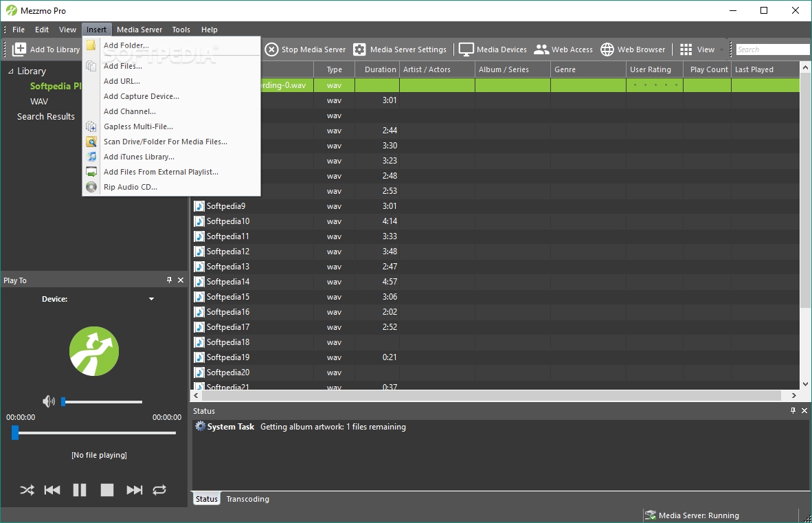Open Web Access people icon
Image resolution: width=812 pixels, height=523 pixels.
coord(541,49)
